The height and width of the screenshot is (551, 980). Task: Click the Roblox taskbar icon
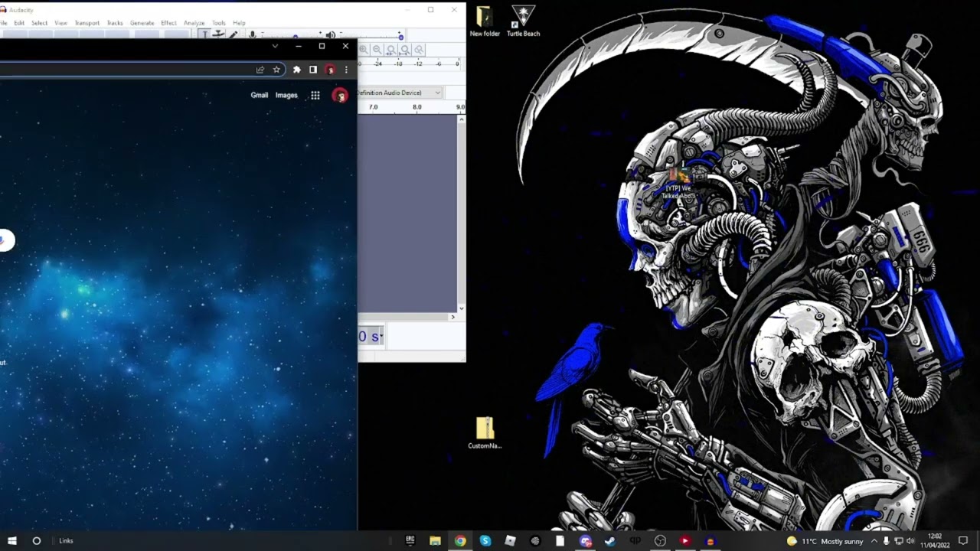pos(510,540)
